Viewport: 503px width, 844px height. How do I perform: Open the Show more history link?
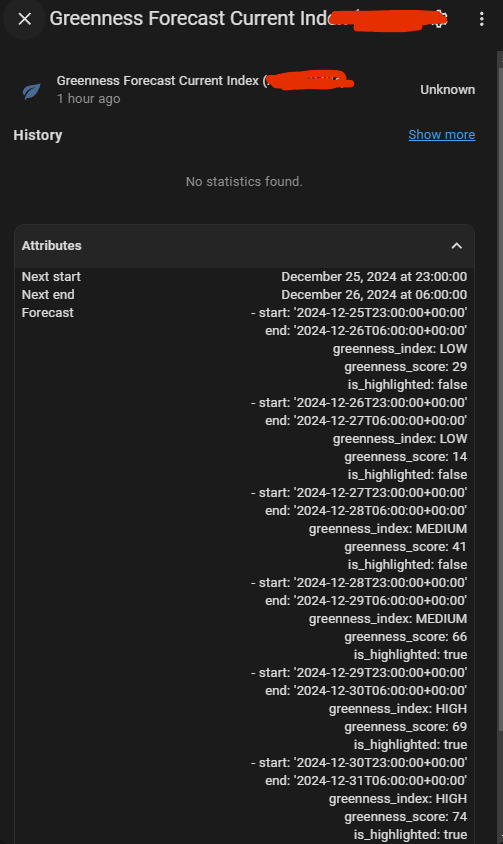442,135
